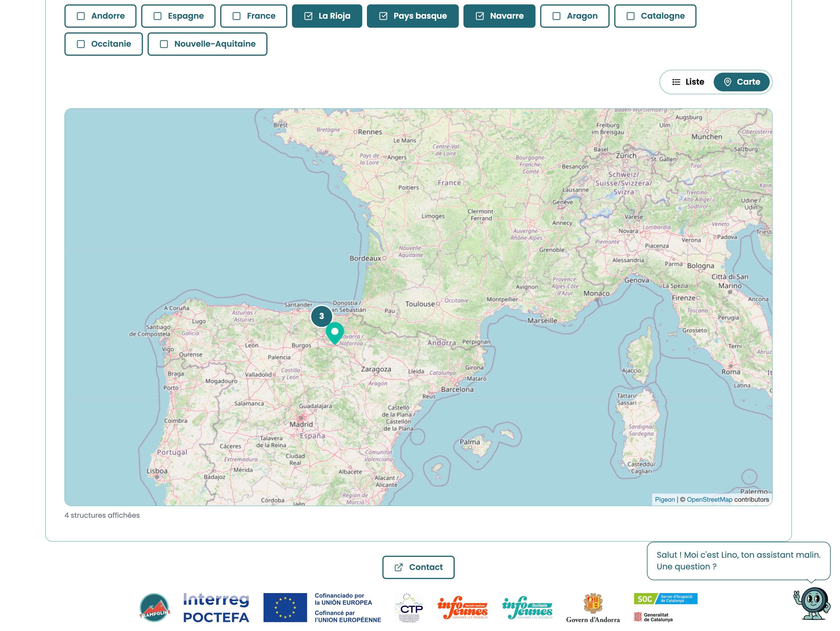The height and width of the screenshot is (631, 840).
Task: Click the Lino assistant greeting bubble
Action: coord(738,561)
